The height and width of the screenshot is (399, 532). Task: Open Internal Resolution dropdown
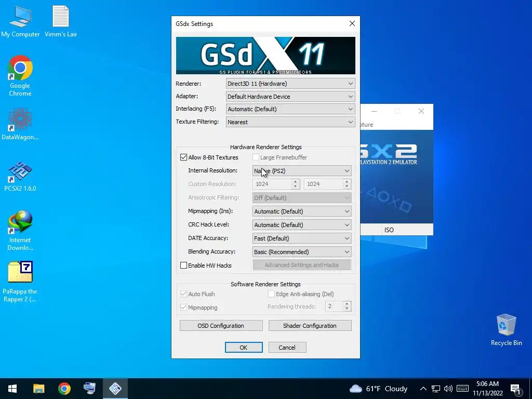point(302,170)
